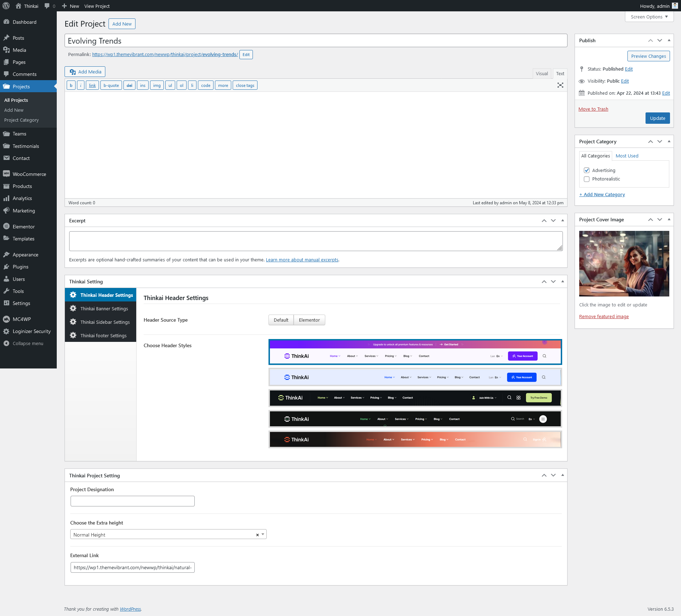Toggle distraction-free fullscreen editor icon
The width and height of the screenshot is (681, 616).
560,85
